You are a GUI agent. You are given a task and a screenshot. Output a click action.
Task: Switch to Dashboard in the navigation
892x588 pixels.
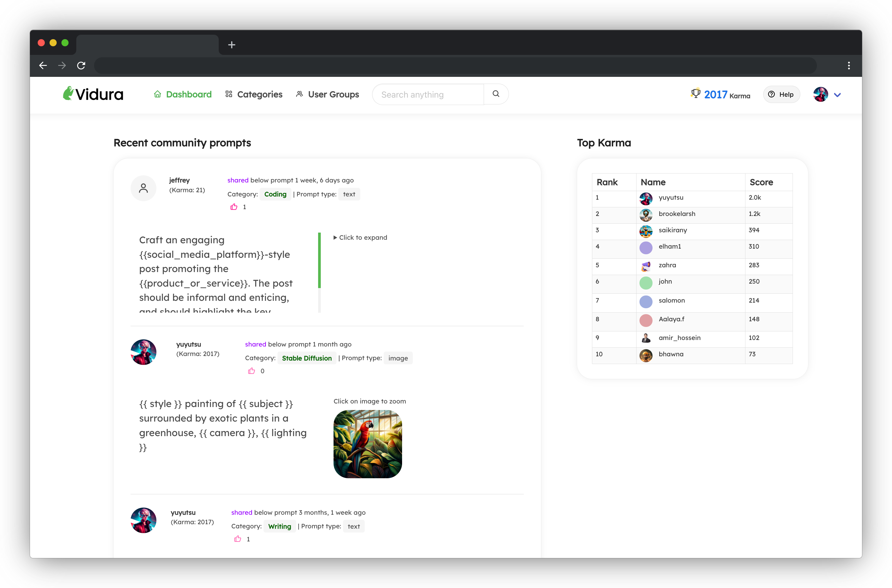point(188,94)
